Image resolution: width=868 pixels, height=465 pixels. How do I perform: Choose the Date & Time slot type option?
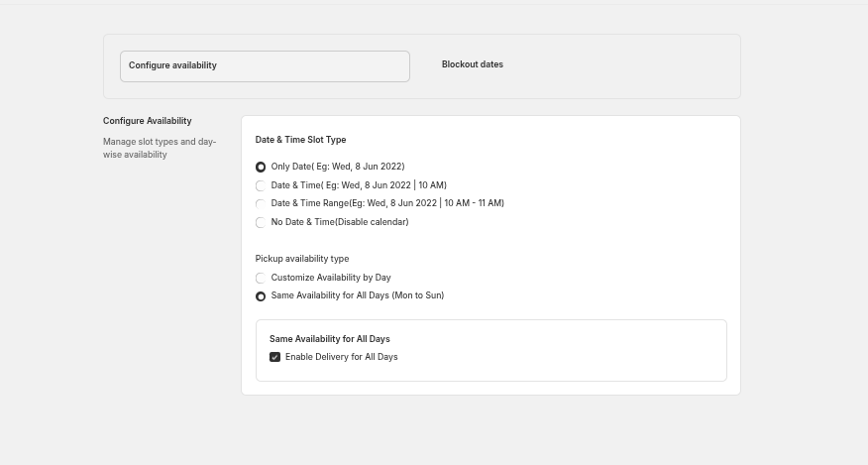click(x=261, y=185)
